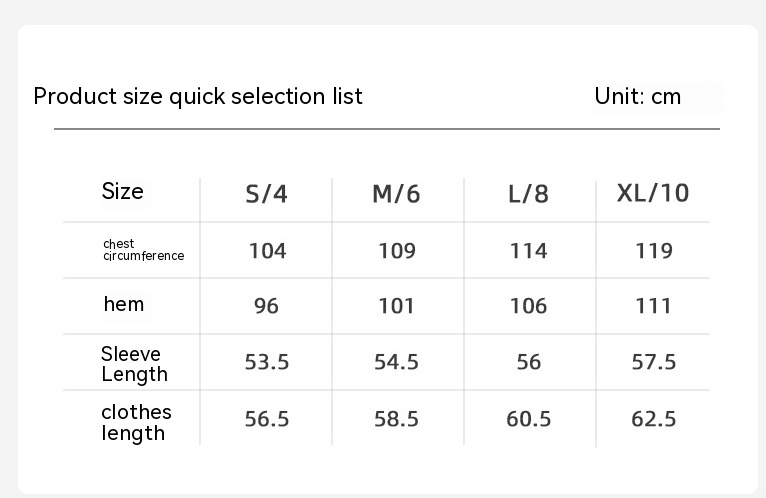Select clothes length 58.5 for M/6
This screenshot has width=766, height=498.
click(396, 419)
